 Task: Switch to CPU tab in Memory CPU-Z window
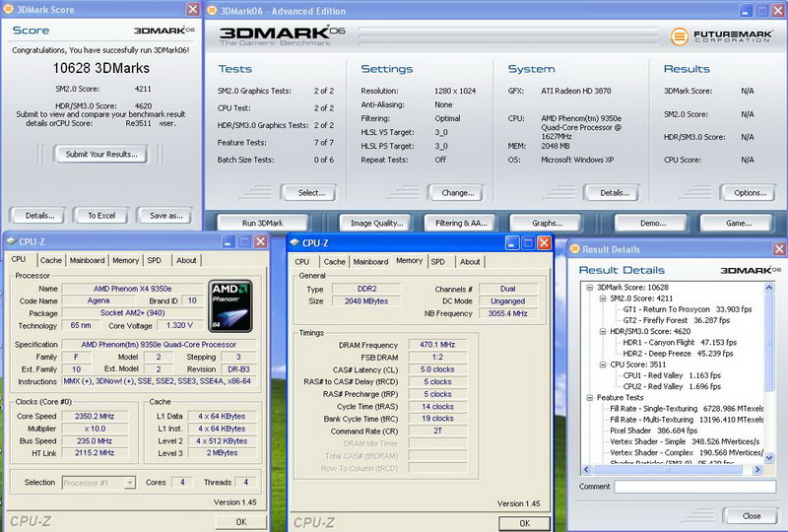click(302, 262)
